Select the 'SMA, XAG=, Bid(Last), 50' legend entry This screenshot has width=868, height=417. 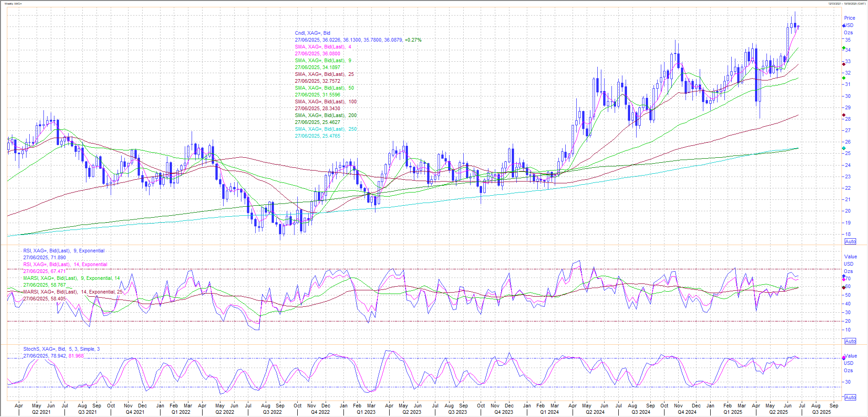click(x=324, y=88)
